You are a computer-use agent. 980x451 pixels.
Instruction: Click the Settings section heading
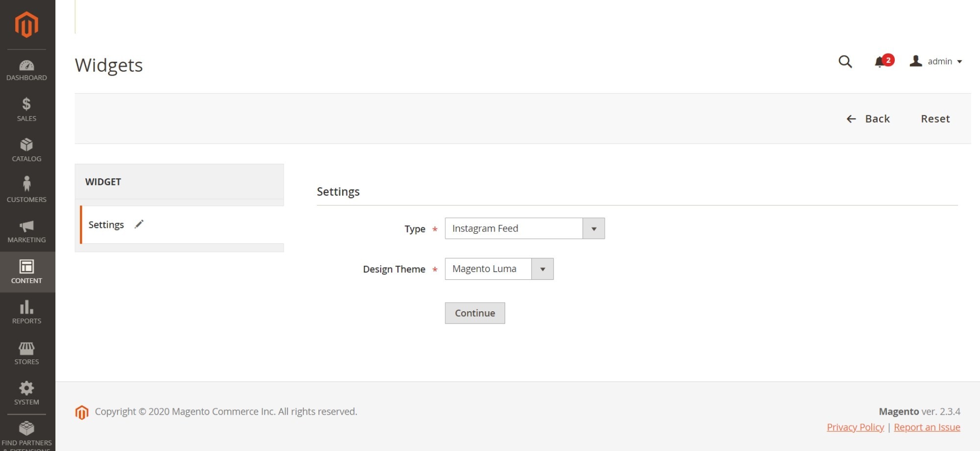click(x=338, y=192)
